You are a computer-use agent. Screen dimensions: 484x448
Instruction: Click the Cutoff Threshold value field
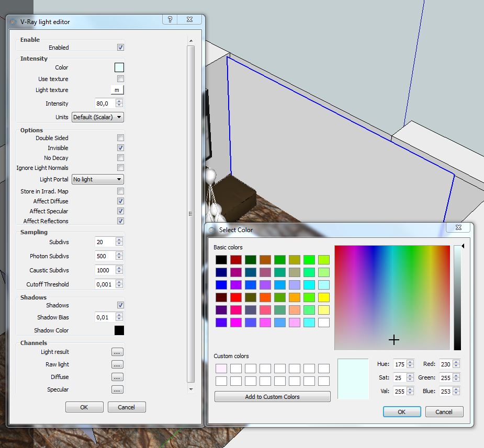coord(105,284)
